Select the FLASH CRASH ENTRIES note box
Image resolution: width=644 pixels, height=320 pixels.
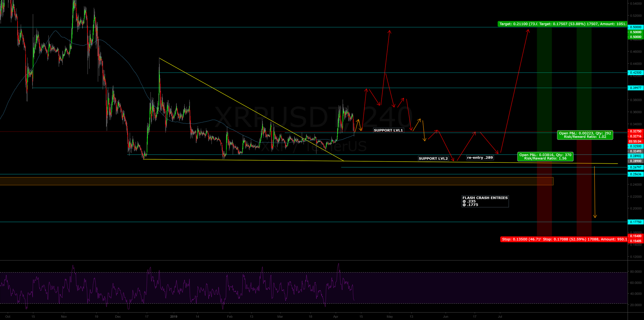pos(485,201)
